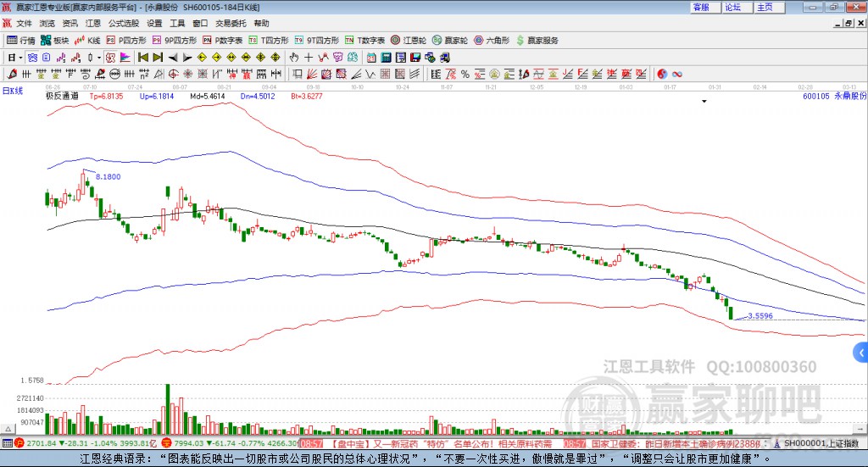Open 赢家服务 dollar sign service
The height and width of the screenshot is (467, 868).
pyautogui.click(x=537, y=41)
